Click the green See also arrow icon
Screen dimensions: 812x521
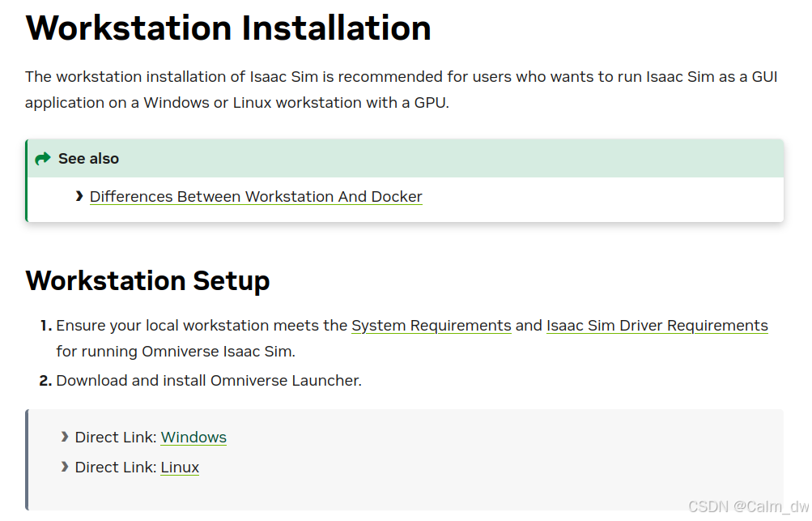coord(43,159)
